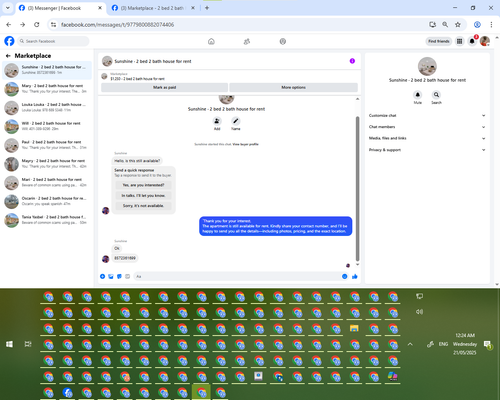The height and width of the screenshot is (400, 500).
Task: Choose a GIF from composer
Action: (x=127, y=276)
